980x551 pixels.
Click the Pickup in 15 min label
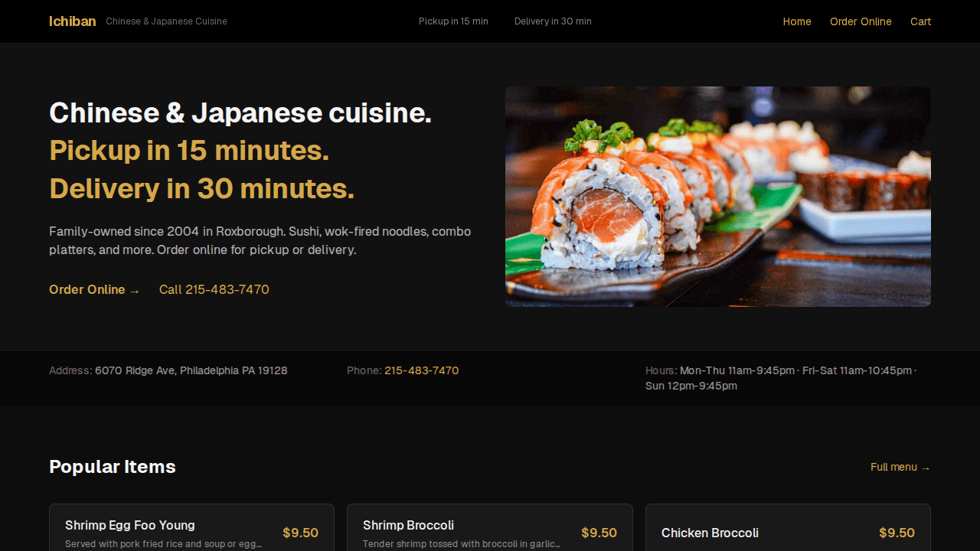point(453,21)
